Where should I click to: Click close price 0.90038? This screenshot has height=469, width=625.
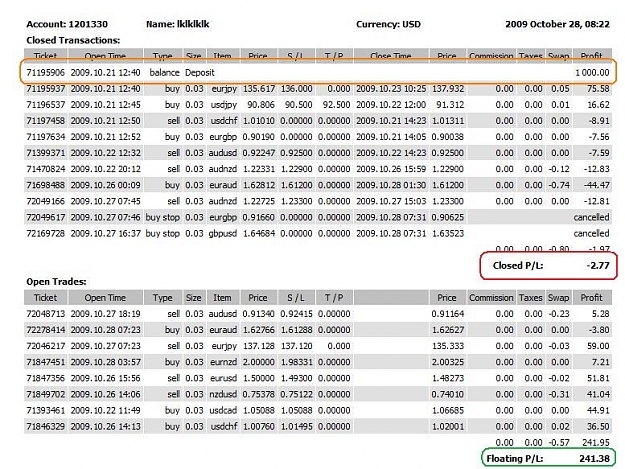pos(447,137)
